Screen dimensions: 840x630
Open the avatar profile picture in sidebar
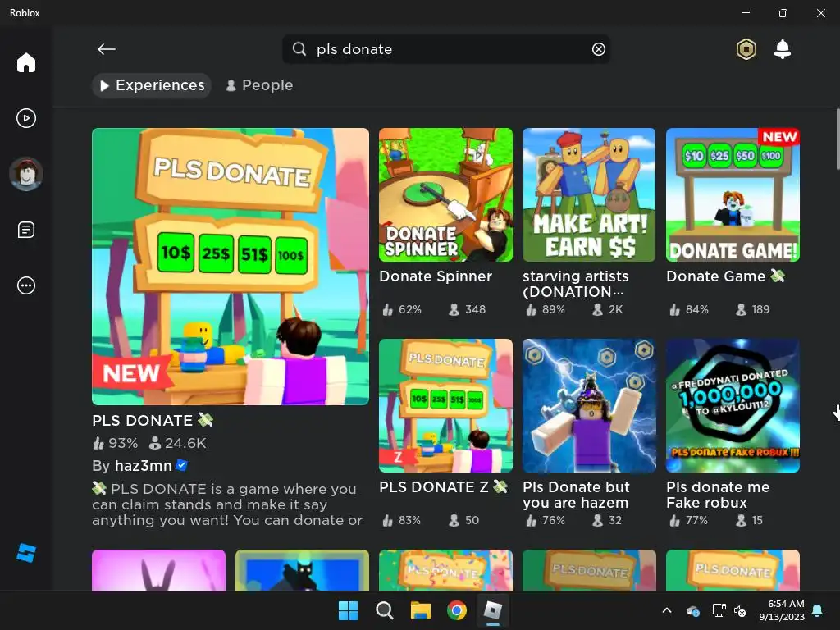25,174
